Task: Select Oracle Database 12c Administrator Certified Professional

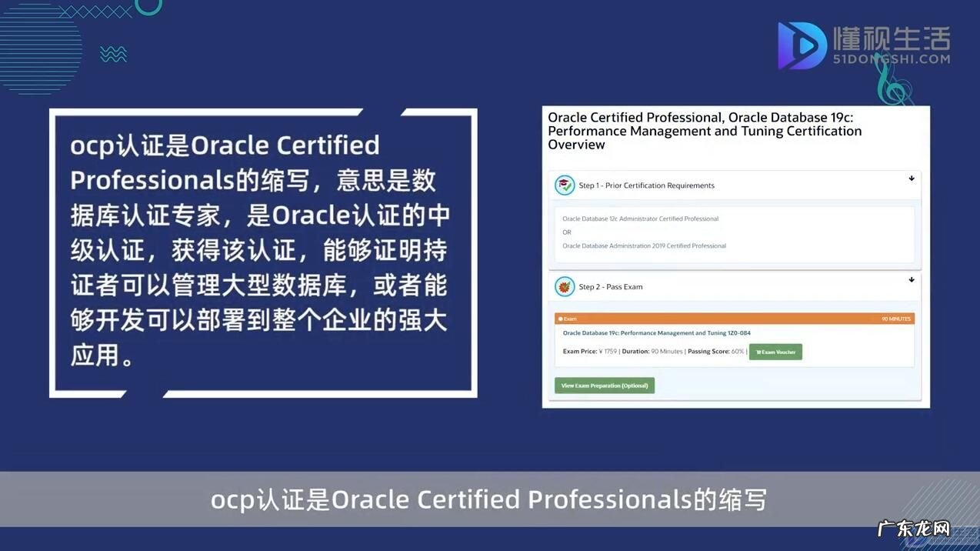Action: click(x=640, y=218)
